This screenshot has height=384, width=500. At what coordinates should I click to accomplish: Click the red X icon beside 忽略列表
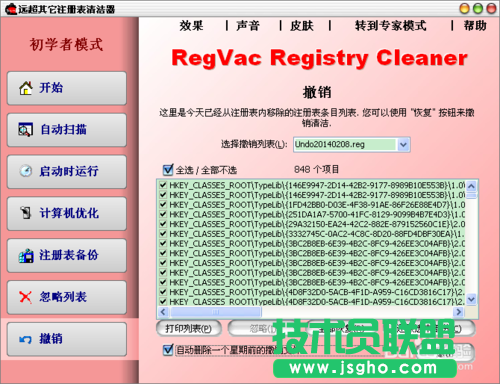tap(25, 297)
